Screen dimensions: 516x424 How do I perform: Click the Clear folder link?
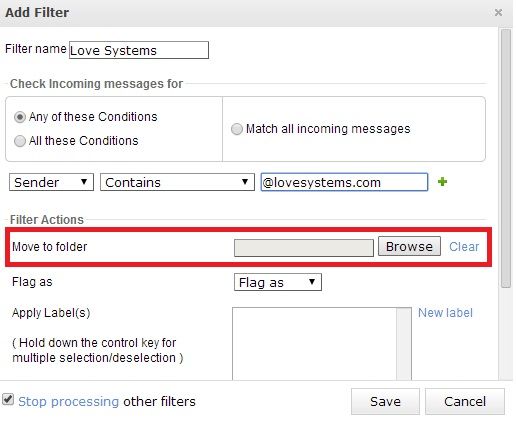tap(464, 247)
